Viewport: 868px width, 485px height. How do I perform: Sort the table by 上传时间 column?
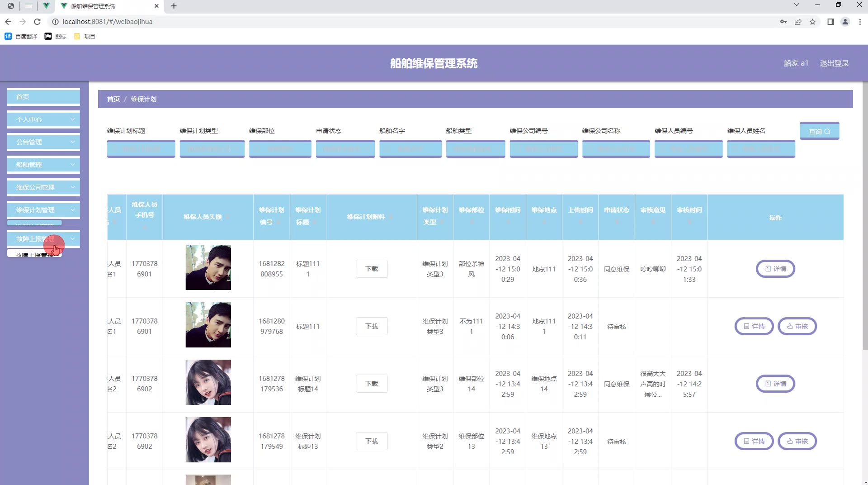(x=580, y=222)
